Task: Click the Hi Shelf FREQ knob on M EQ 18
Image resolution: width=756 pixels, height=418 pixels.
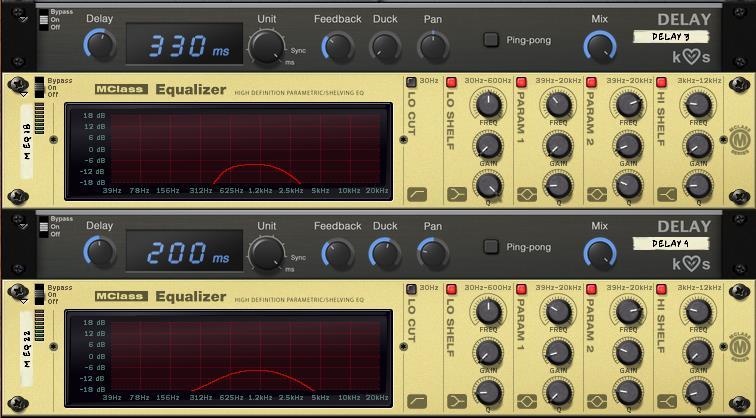Action: click(x=698, y=104)
